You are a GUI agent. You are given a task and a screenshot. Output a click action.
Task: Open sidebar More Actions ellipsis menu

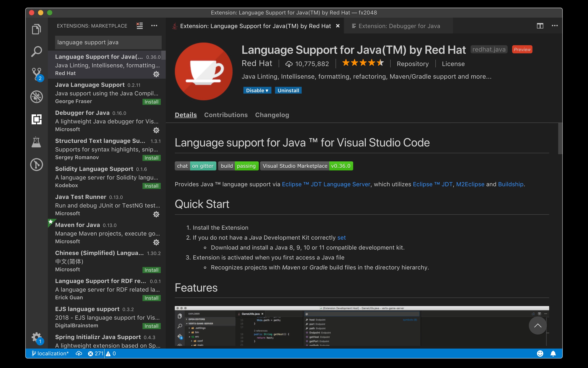click(x=154, y=26)
